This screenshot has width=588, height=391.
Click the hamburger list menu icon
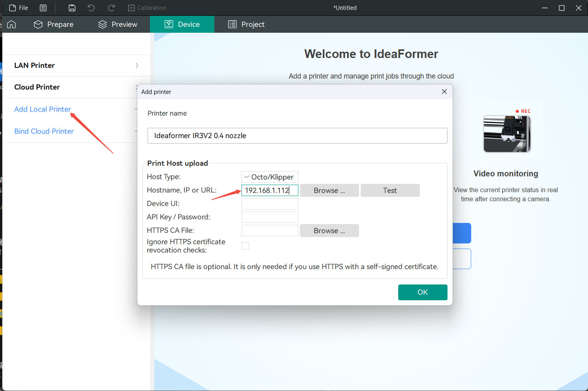(43, 8)
